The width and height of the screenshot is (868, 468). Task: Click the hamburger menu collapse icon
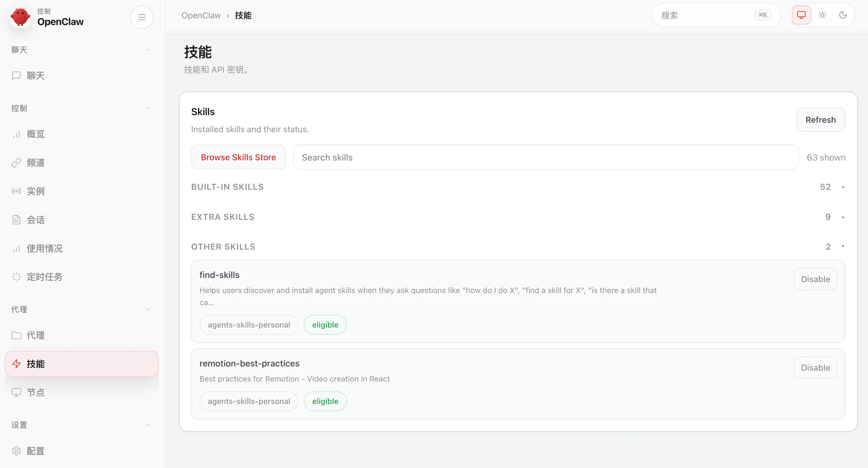tap(141, 17)
